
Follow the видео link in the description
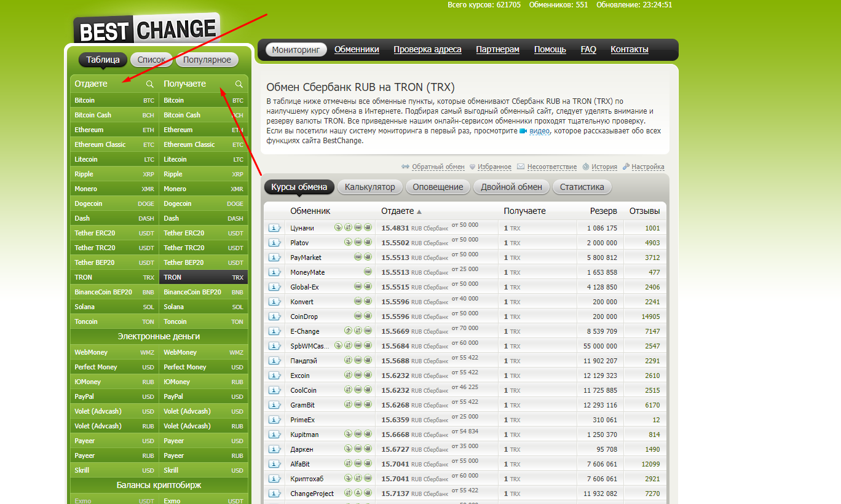click(x=539, y=131)
